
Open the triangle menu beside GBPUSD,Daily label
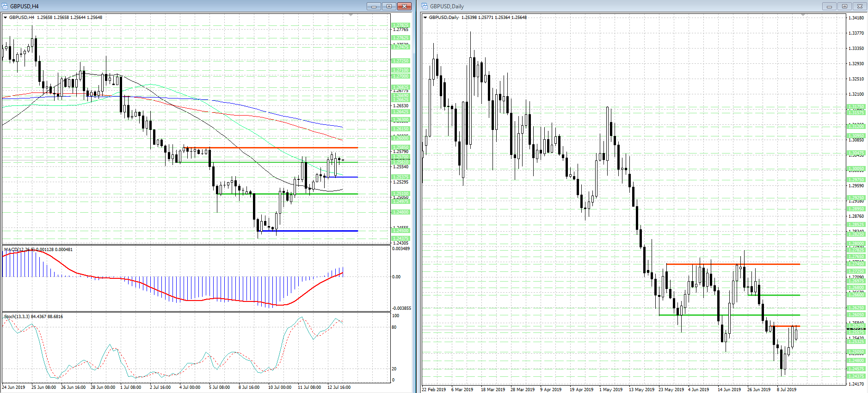coord(425,18)
